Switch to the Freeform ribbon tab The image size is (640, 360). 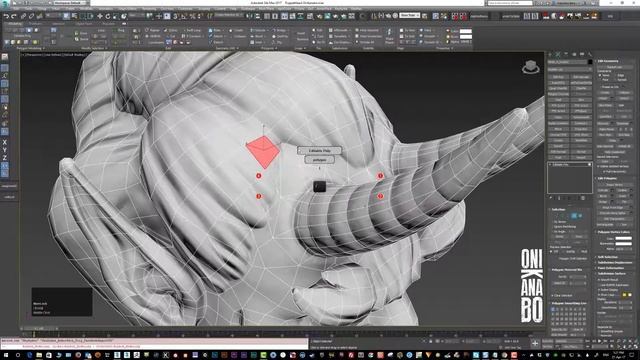pos(35,24)
